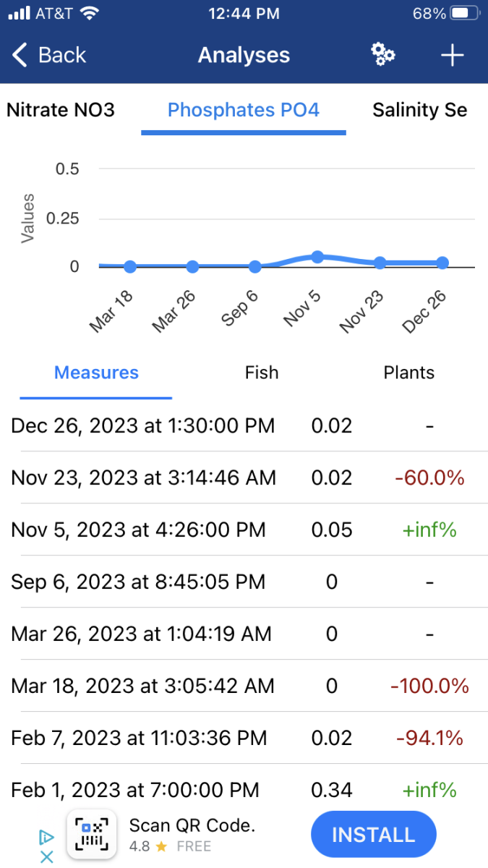Switch to Nitrate NO3 tab
The height and width of the screenshot is (868, 488).
pos(61,110)
